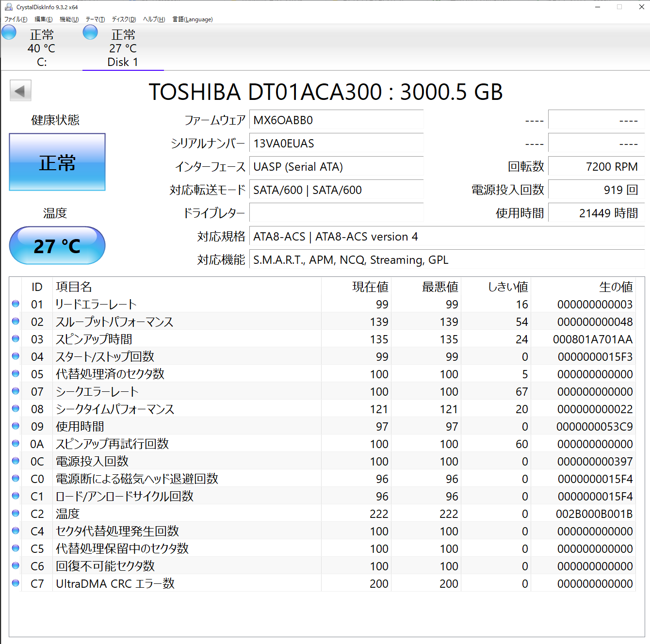650x644 pixels.
Task: Click the 正常 health status button
Action: pos(57,162)
